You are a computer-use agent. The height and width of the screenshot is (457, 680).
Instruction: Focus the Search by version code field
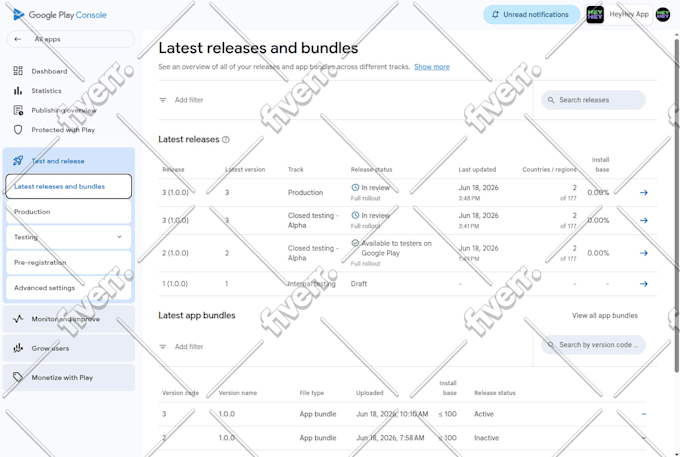click(593, 345)
